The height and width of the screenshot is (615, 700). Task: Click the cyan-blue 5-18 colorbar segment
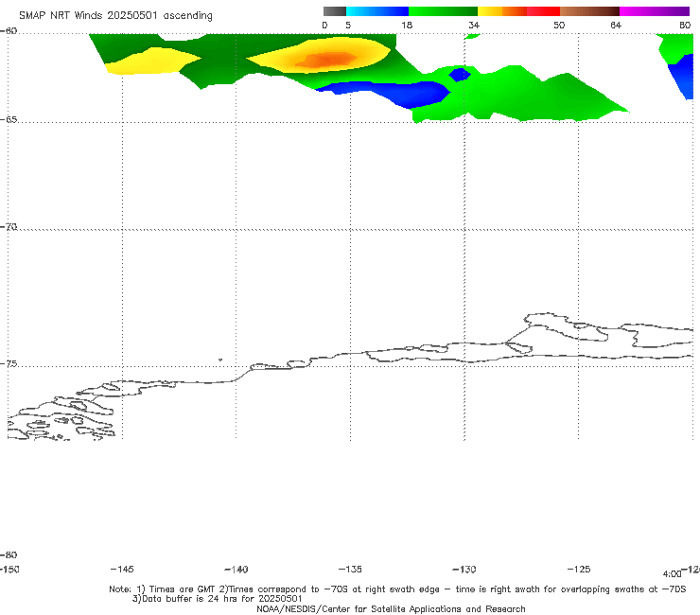point(377,11)
